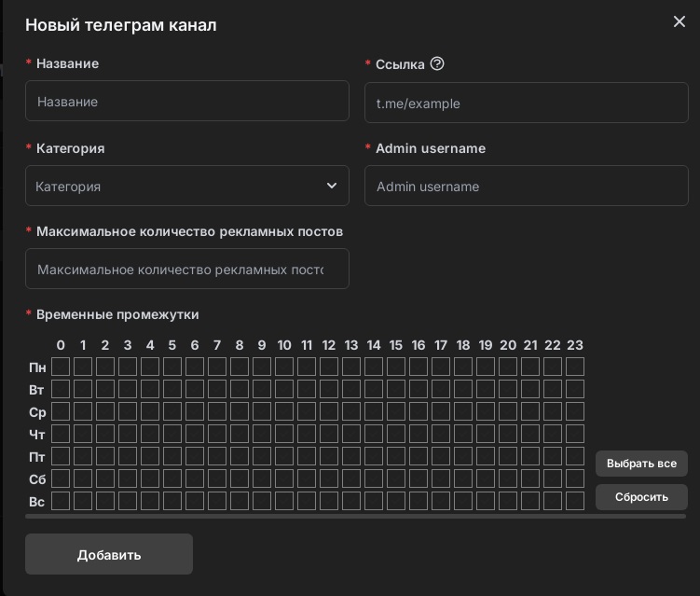700x596 pixels.
Task: Check the Чт hour 15 time slot
Action: pos(396,434)
